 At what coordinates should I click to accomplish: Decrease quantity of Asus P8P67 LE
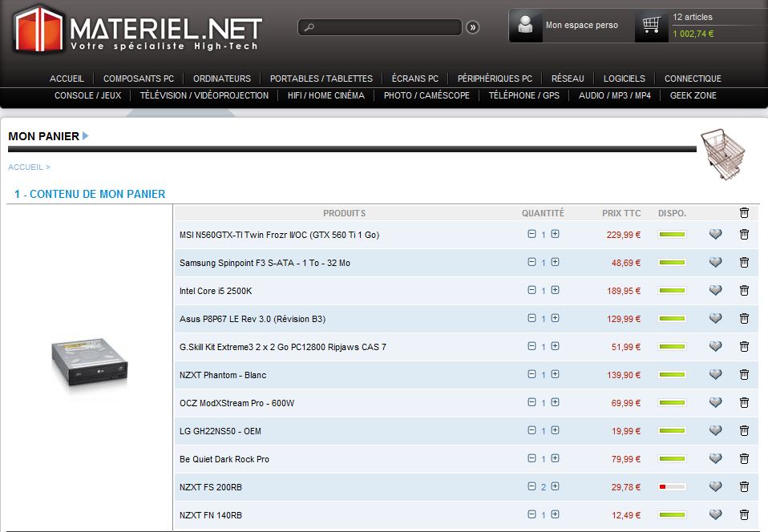tap(532, 318)
